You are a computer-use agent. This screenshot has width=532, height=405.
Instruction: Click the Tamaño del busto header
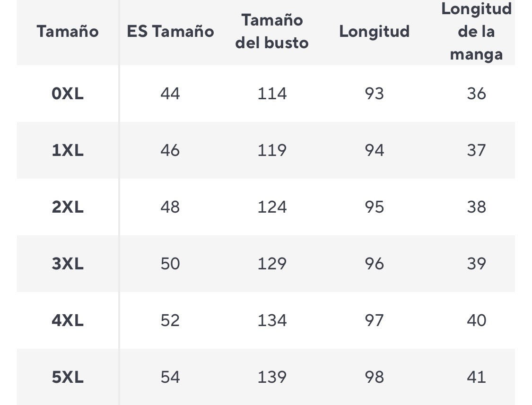coord(272,32)
